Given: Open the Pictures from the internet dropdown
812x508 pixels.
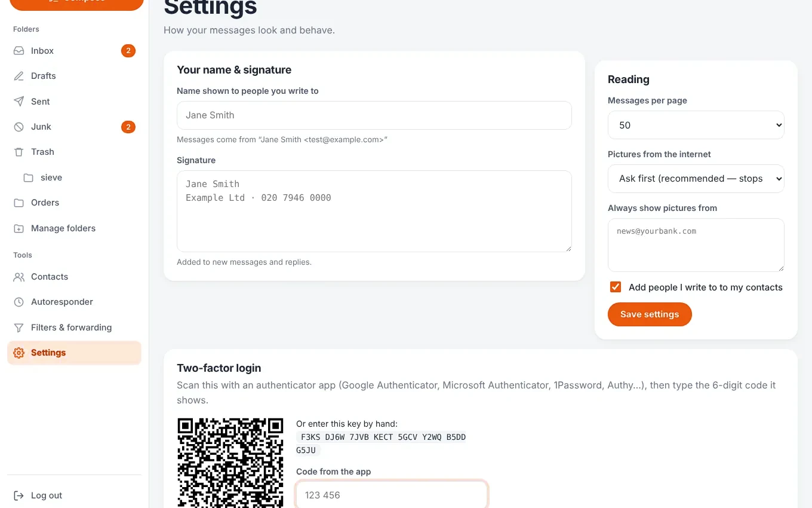Looking at the screenshot, I should point(696,179).
